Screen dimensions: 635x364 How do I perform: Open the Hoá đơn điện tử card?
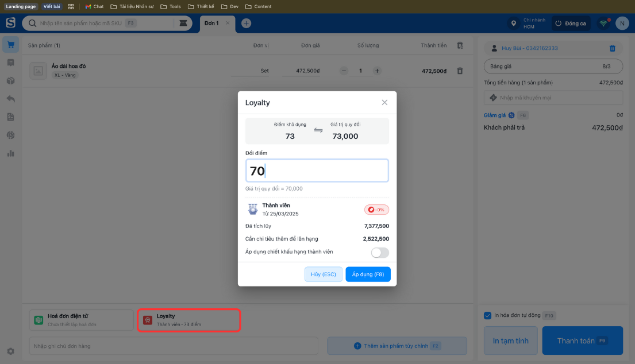tap(82, 320)
